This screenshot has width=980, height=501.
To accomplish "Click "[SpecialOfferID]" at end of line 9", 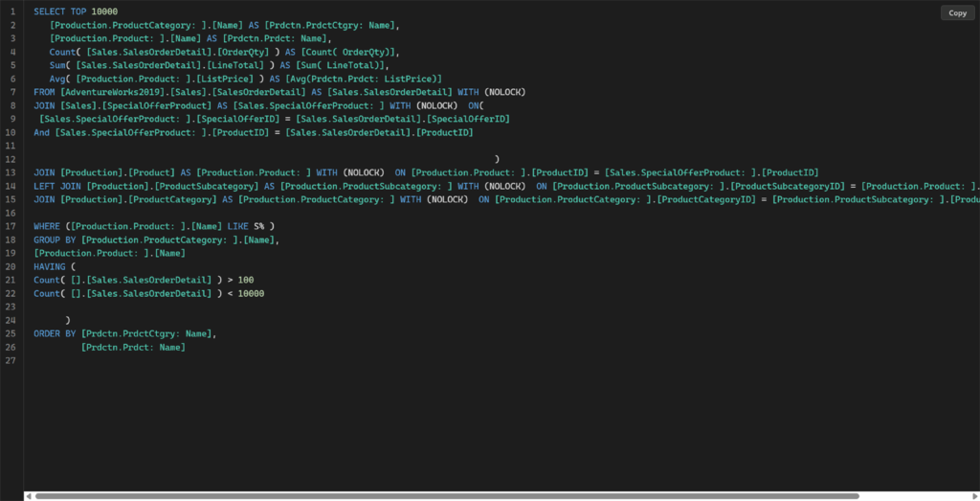I will pyautogui.click(x=468, y=119).
